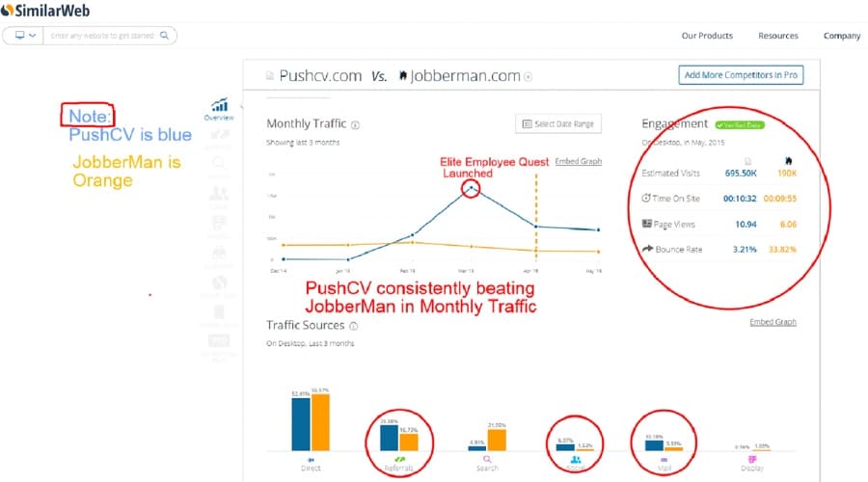This screenshot has width=868, height=482.
Task: Click the Display traffic source icon
Action: coord(752,459)
